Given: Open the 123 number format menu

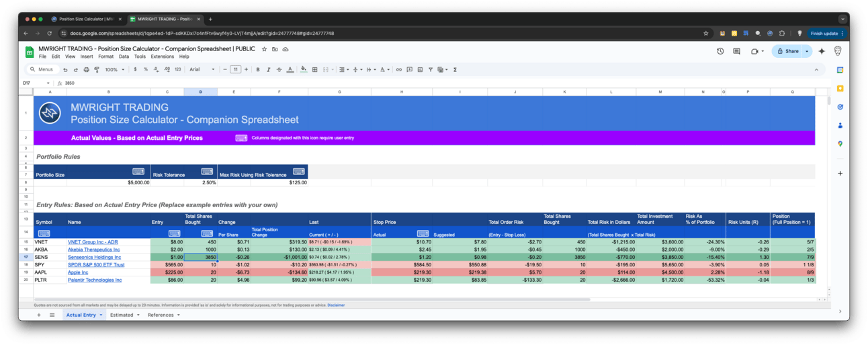Looking at the screenshot, I should (x=177, y=69).
